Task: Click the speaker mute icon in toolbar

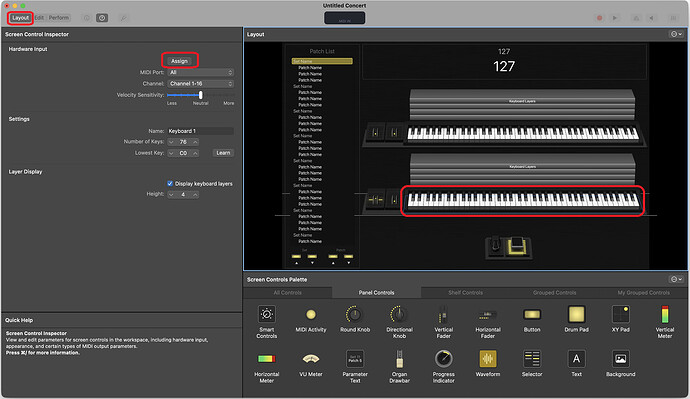Action: tap(652, 18)
